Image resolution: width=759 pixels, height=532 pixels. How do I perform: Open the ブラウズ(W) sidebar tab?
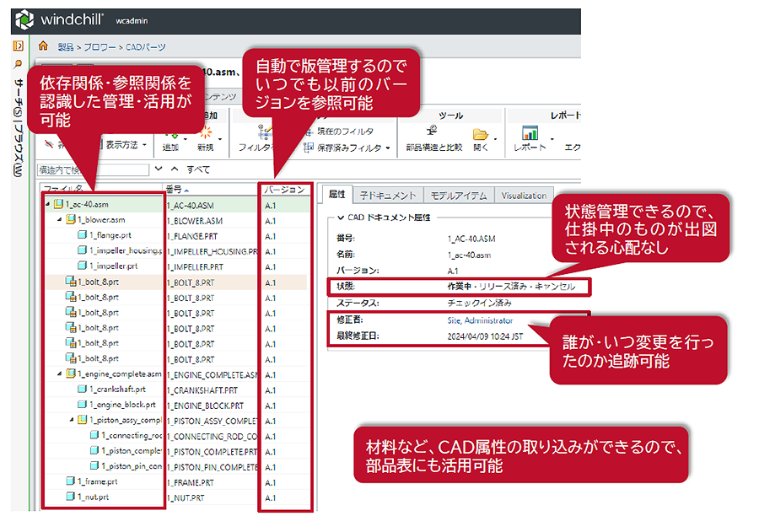tap(18, 150)
